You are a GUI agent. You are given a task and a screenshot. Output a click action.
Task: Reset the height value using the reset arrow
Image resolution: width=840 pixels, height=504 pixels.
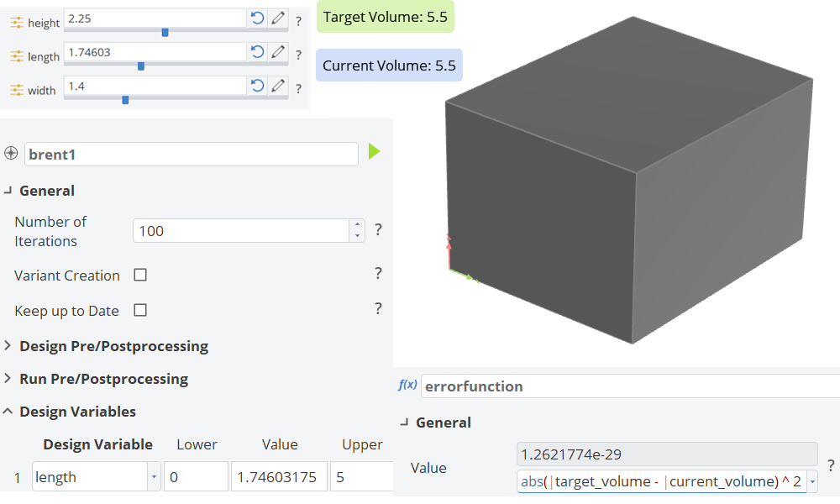[x=257, y=18]
